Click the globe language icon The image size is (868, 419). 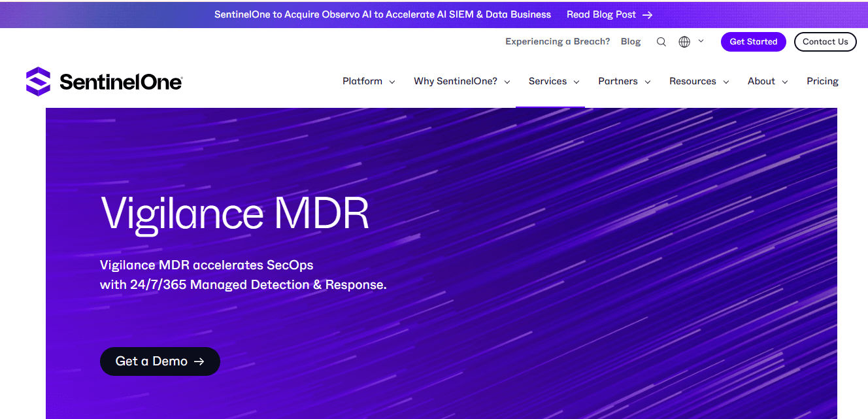point(684,42)
